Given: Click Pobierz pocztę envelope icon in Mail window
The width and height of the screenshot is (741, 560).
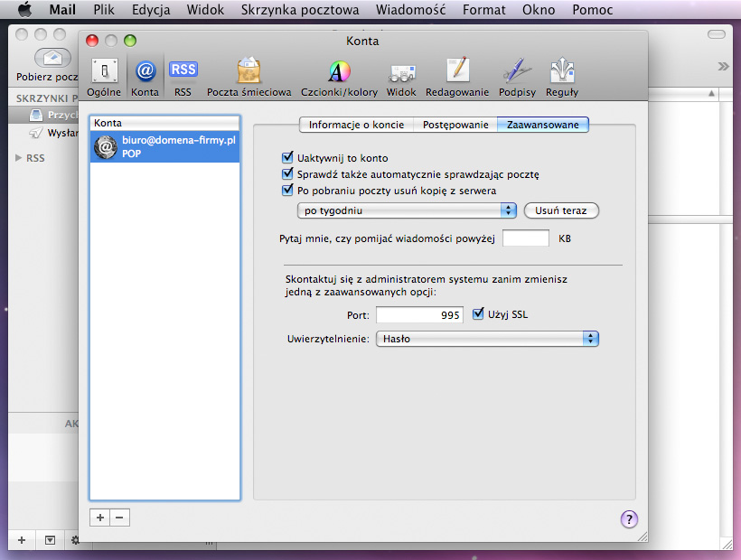Looking at the screenshot, I should coord(52,58).
